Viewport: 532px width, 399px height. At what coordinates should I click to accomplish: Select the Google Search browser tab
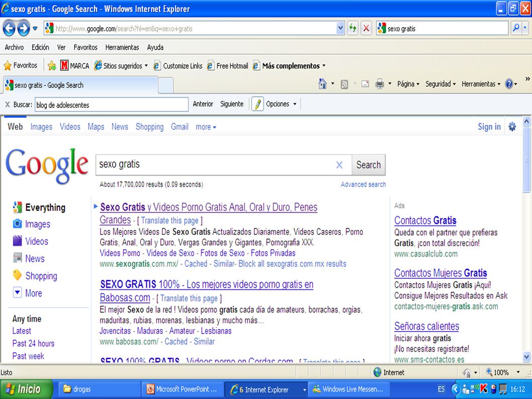tap(81, 85)
